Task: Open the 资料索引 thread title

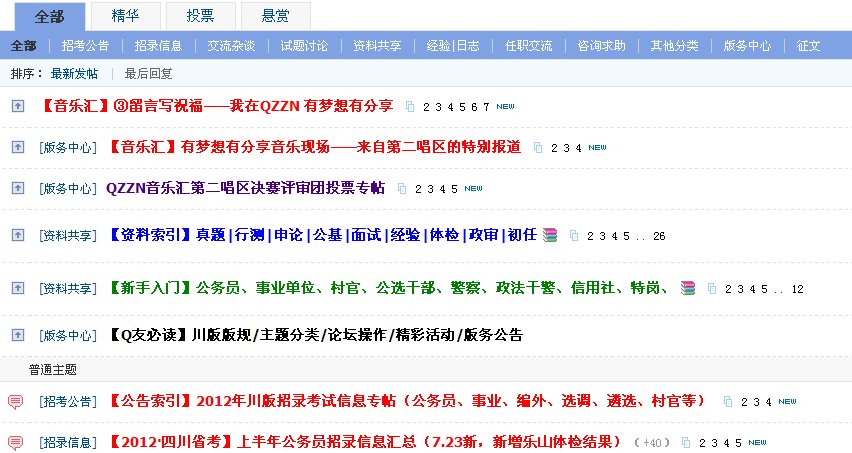Action: pyautogui.click(x=323, y=235)
